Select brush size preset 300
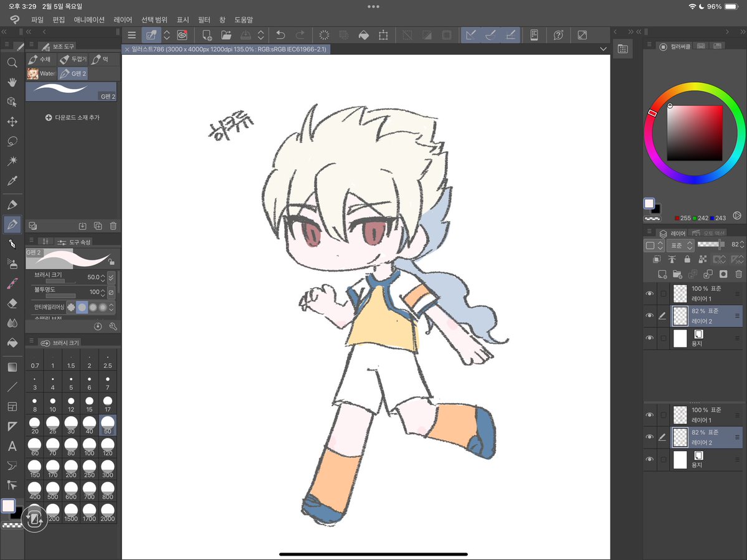This screenshot has width=747, height=560. click(x=108, y=468)
